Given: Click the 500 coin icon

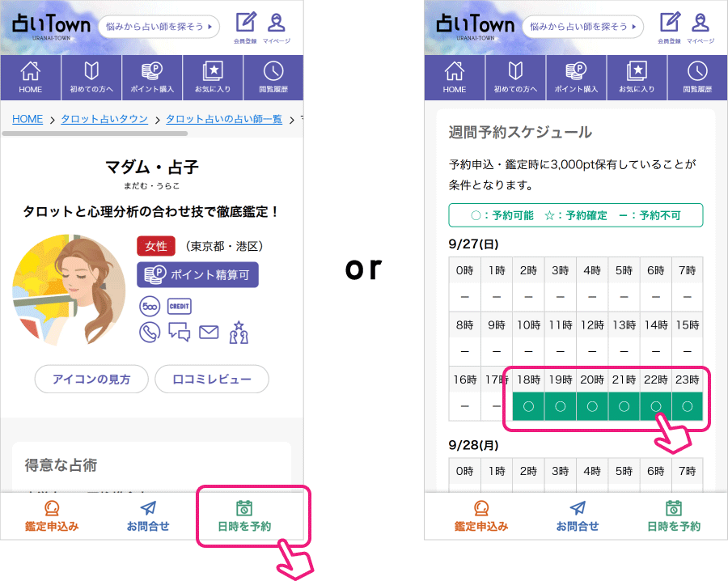Looking at the screenshot, I should click(x=150, y=307).
